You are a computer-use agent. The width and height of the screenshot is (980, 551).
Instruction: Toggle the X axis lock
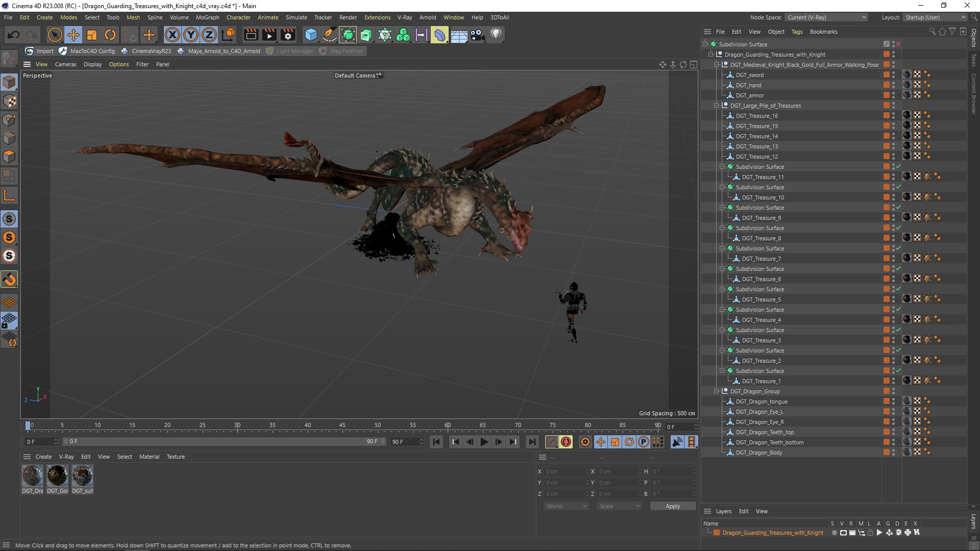coord(173,35)
